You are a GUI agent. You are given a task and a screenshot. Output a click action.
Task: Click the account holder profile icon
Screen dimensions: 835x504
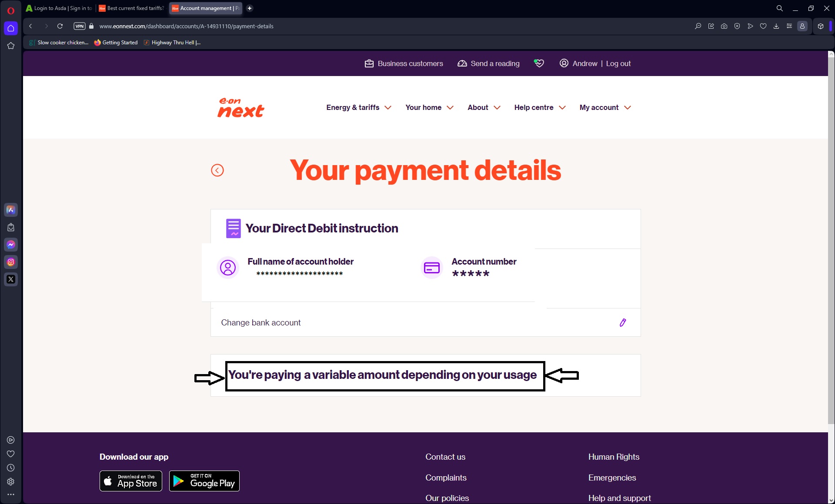click(227, 268)
